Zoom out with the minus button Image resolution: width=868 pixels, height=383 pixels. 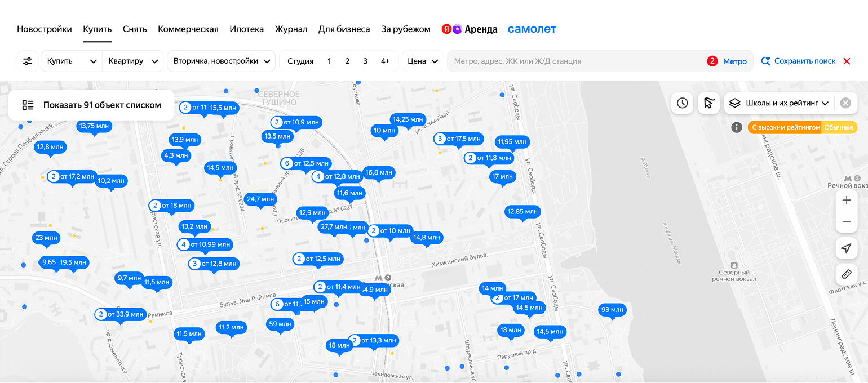[846, 222]
